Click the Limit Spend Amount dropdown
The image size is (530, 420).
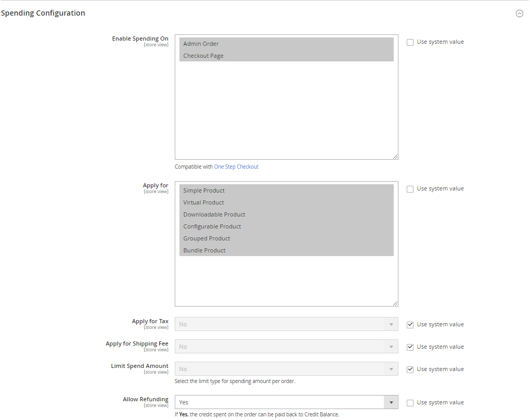pyautogui.click(x=286, y=369)
